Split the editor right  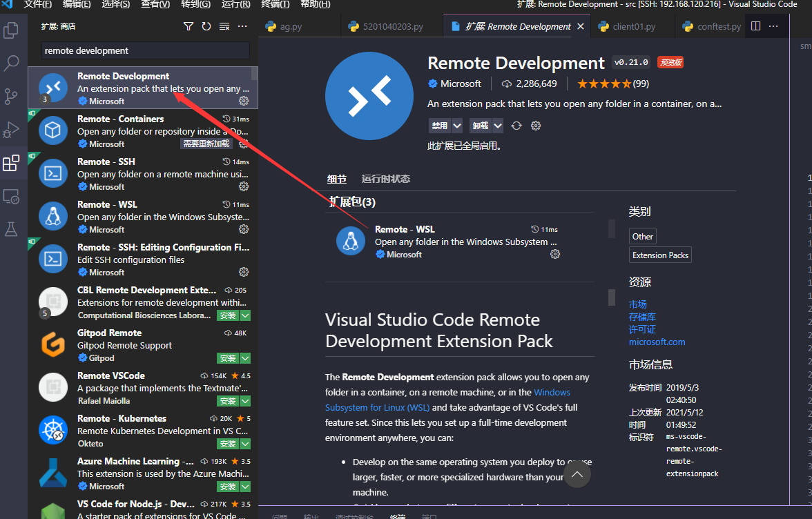pos(755,26)
